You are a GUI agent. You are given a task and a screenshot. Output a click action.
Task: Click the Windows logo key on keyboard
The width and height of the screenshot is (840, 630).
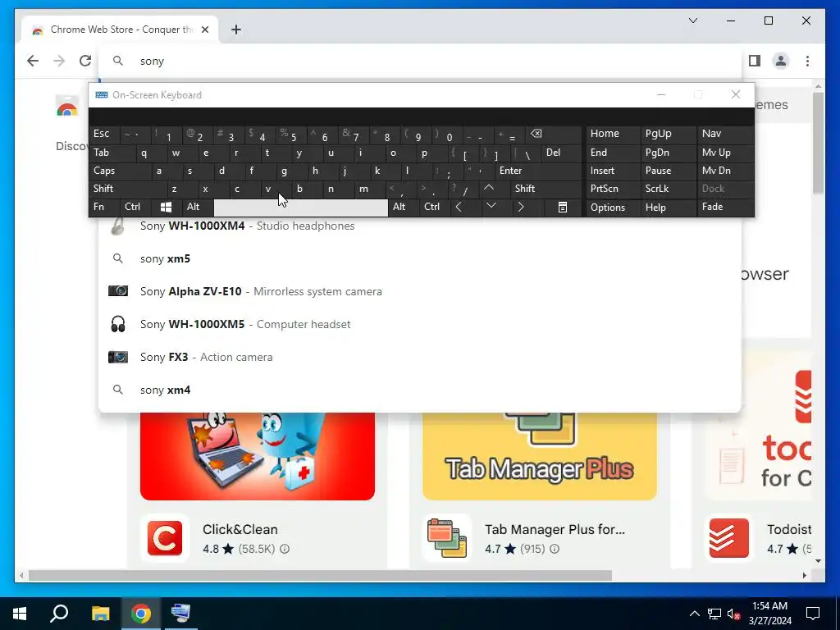tap(166, 207)
